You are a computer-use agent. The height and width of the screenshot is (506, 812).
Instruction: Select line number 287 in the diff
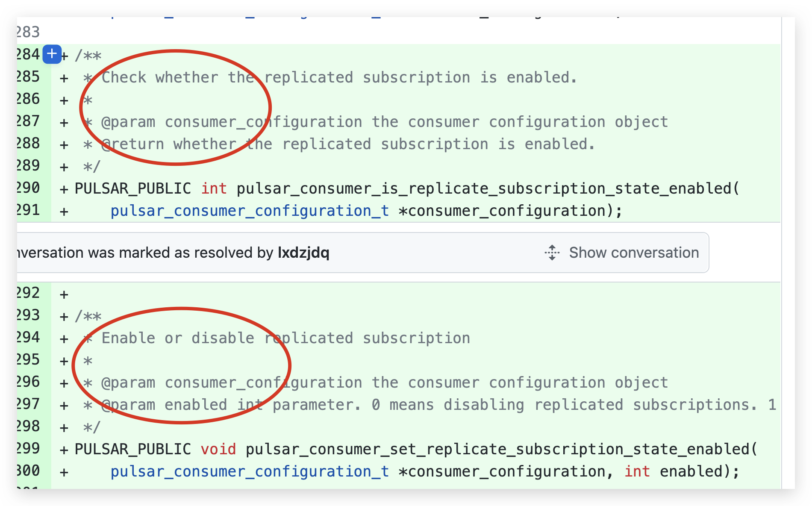click(x=29, y=121)
